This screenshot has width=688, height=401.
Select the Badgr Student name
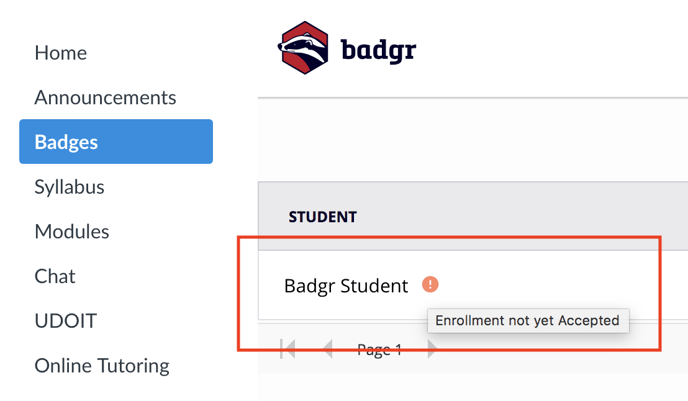click(346, 286)
